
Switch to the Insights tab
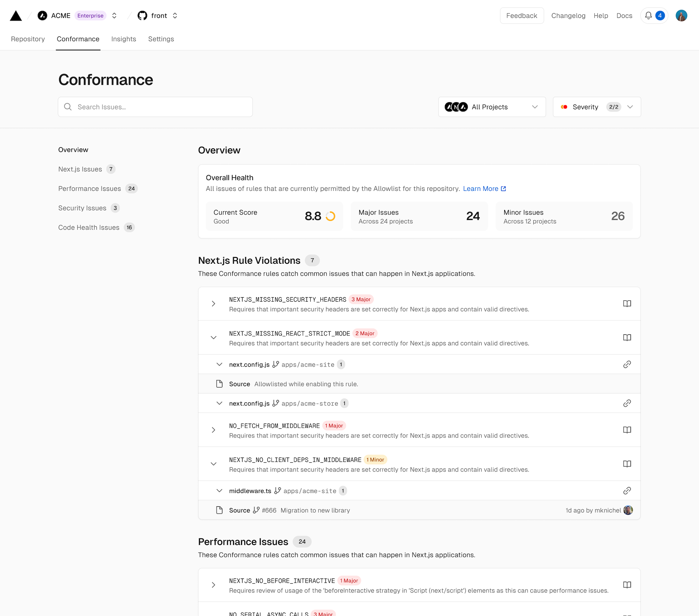coord(124,39)
